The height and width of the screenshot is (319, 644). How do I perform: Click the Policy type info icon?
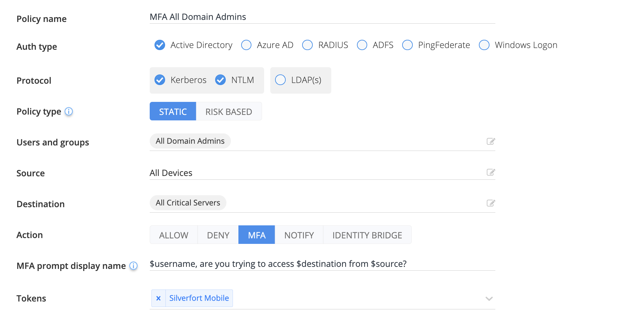pyautogui.click(x=69, y=111)
